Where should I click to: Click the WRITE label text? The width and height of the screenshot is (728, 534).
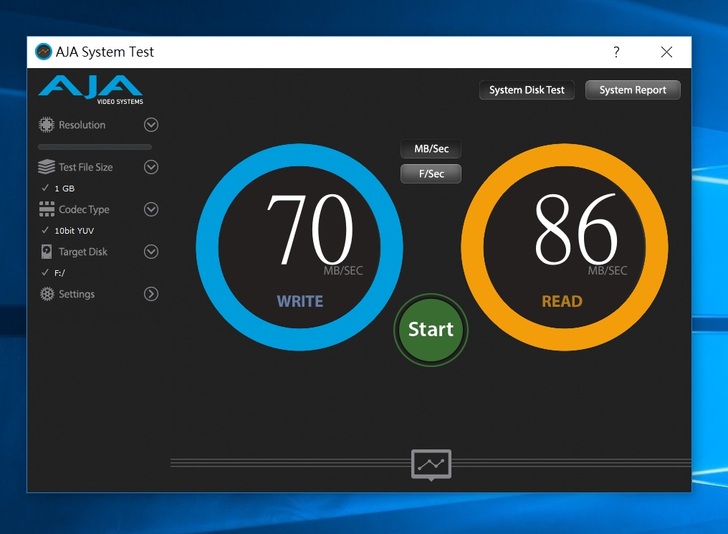coord(300,301)
